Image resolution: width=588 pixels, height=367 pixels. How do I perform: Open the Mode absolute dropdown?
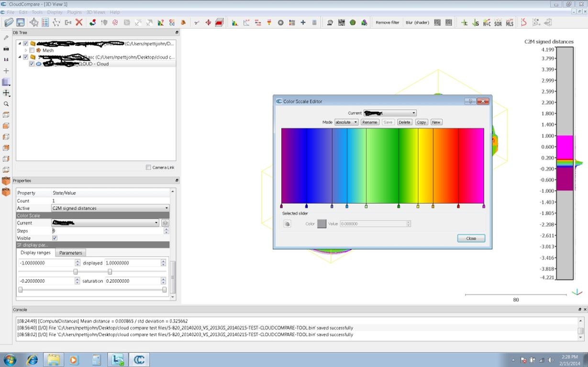pyautogui.click(x=346, y=122)
